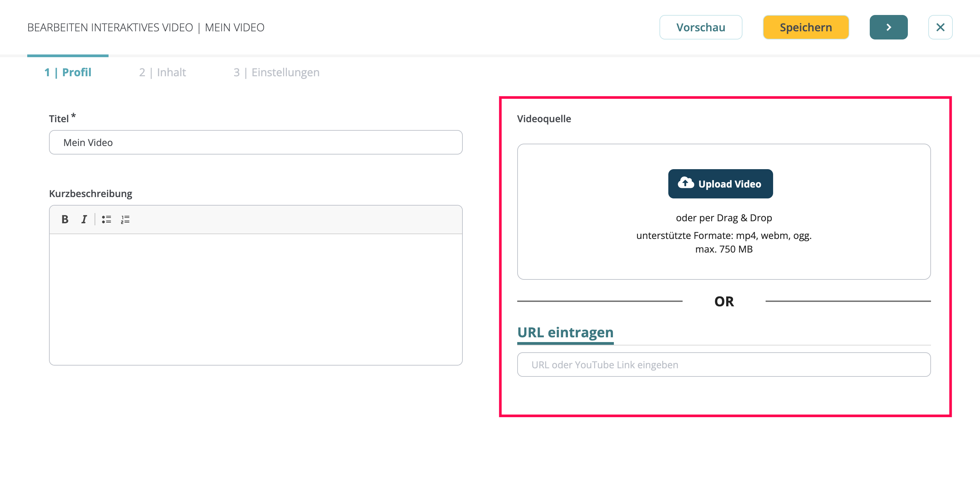Select the URL eintragen tab
Screen dimensions: 980x484
(x=565, y=333)
